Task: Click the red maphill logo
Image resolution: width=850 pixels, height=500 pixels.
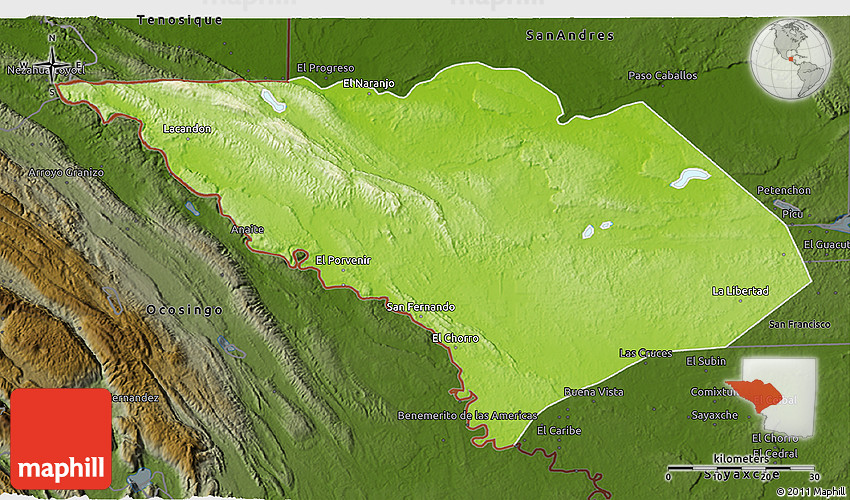Action: [61, 438]
